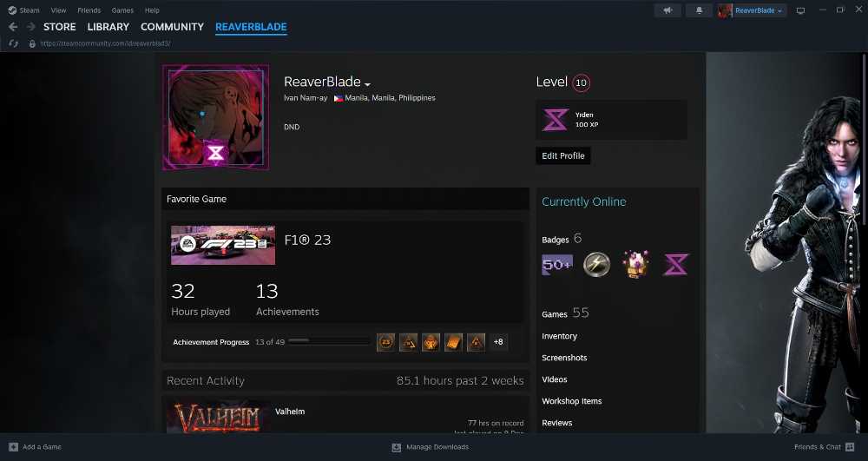Go back with the left arrow
The width and height of the screenshot is (868, 461).
point(13,27)
